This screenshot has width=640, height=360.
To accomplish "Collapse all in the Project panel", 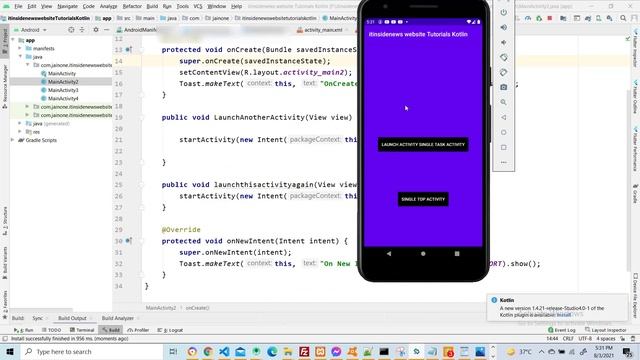I will (82, 30).
